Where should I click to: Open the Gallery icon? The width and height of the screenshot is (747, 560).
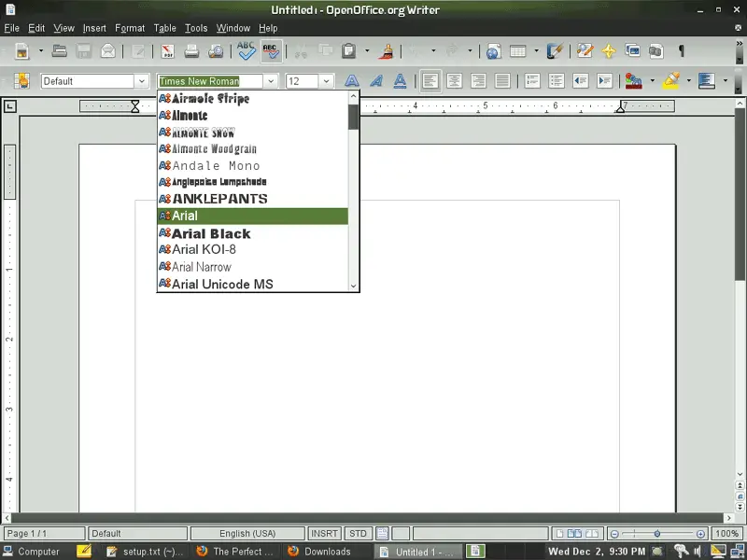click(633, 51)
